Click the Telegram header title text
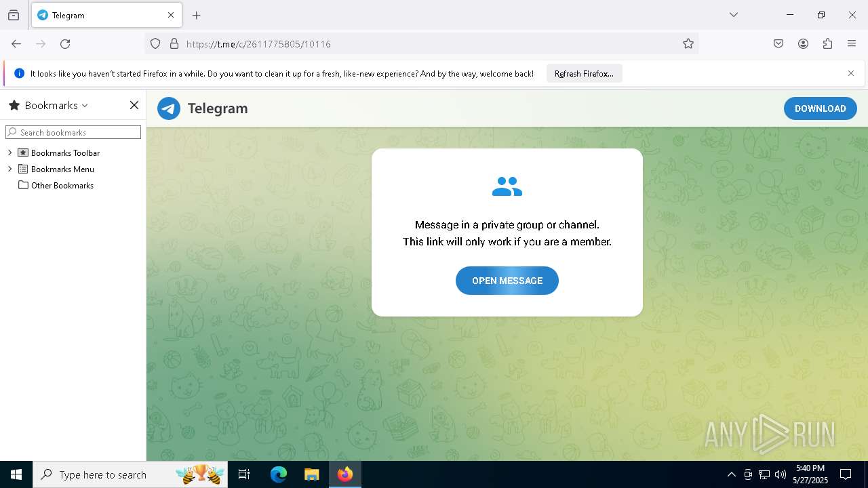This screenshot has width=868, height=488. (x=218, y=108)
